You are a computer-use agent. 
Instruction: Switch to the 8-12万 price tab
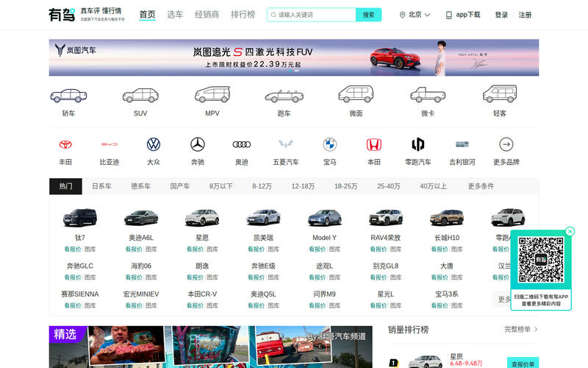[262, 186]
